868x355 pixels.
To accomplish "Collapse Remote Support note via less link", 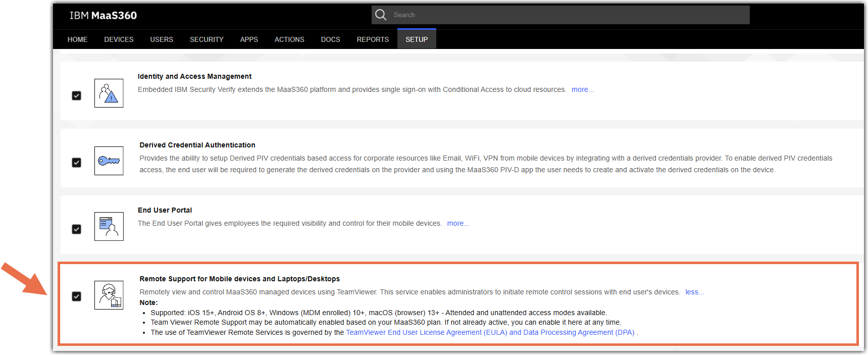I will coord(694,292).
